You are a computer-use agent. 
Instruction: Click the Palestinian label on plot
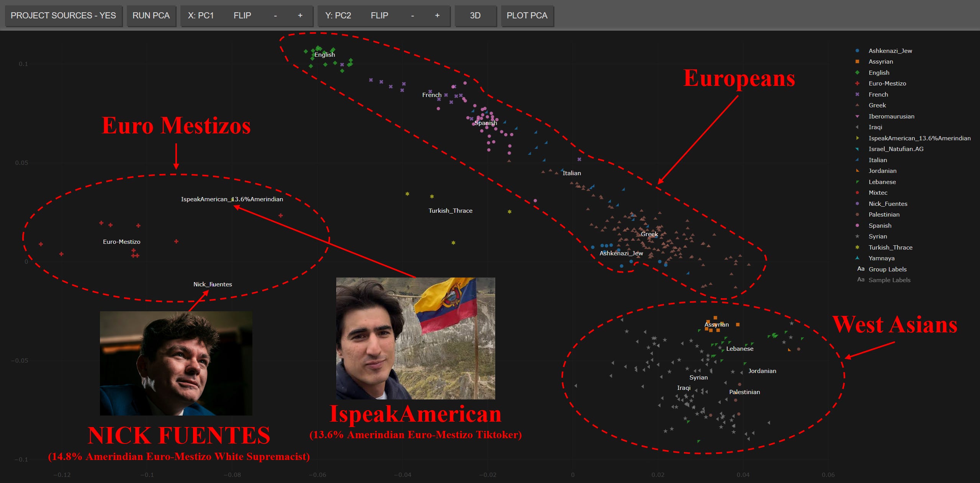(744, 392)
